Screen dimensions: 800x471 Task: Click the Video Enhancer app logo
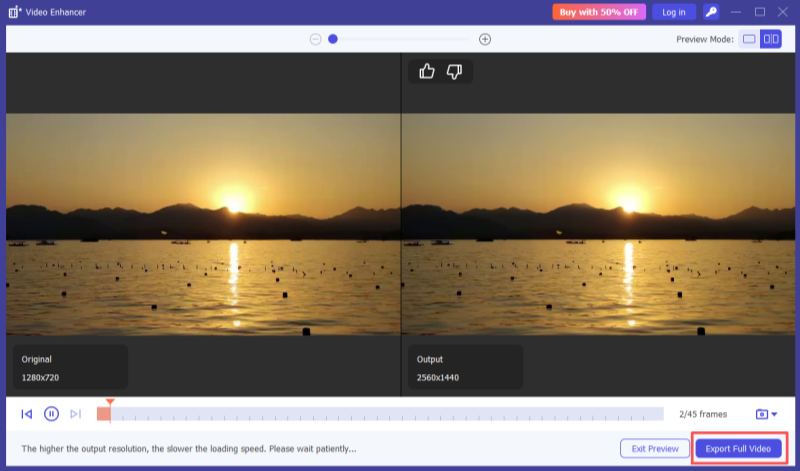[x=14, y=12]
